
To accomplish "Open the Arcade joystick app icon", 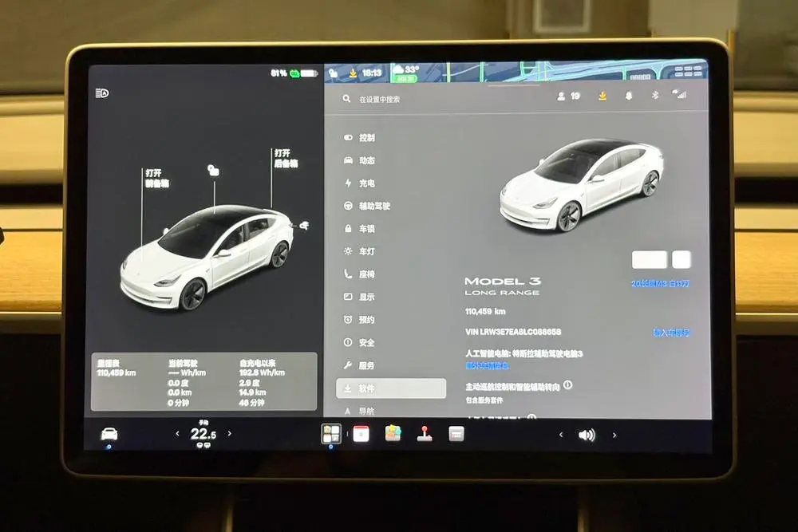I will click(425, 433).
